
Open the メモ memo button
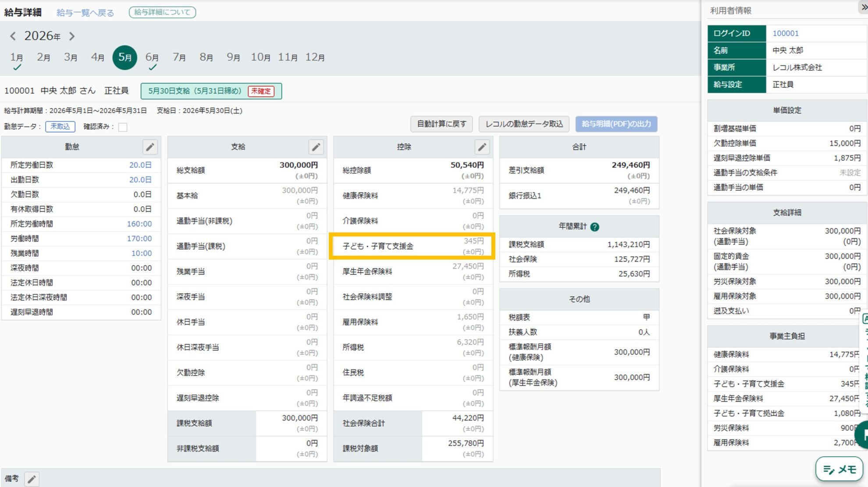839,469
